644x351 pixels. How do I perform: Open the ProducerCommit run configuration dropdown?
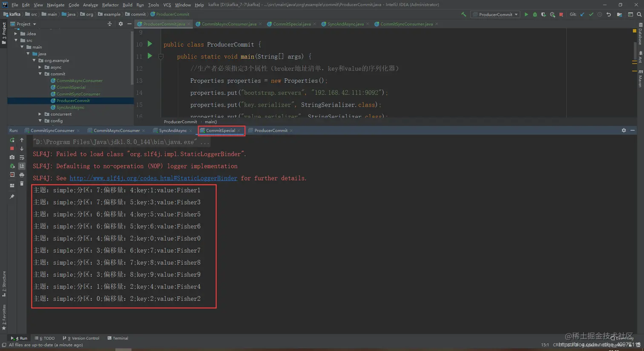(x=496, y=14)
